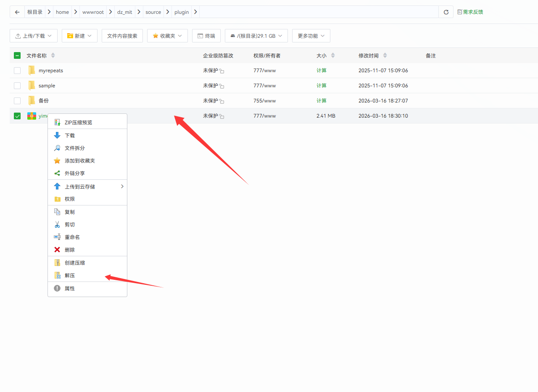Click the 需求反馈 feedback link
Image resolution: width=538 pixels, height=392 pixels.
(470, 12)
